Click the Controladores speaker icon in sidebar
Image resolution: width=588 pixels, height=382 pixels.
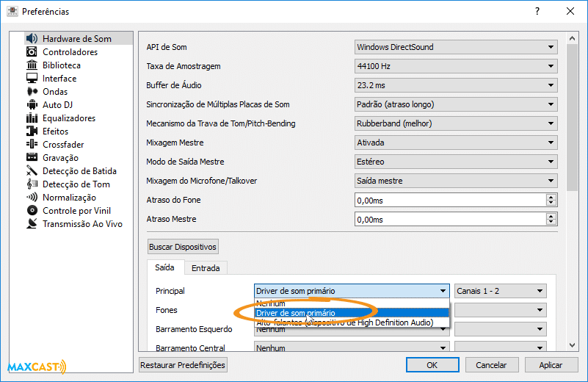tap(32, 52)
